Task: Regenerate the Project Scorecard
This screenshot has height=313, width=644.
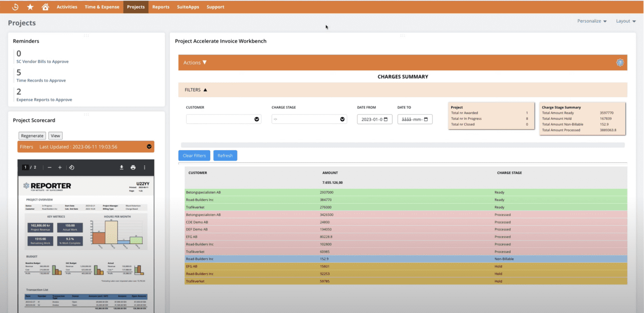Action: (32, 135)
